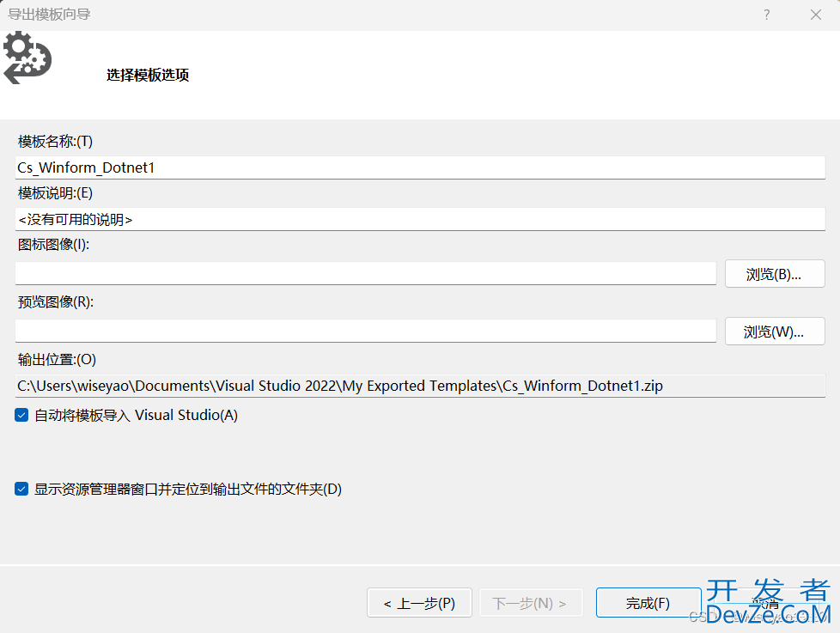Click the 完成(F) finish button
This screenshot has height=633, width=840.
[x=648, y=603]
